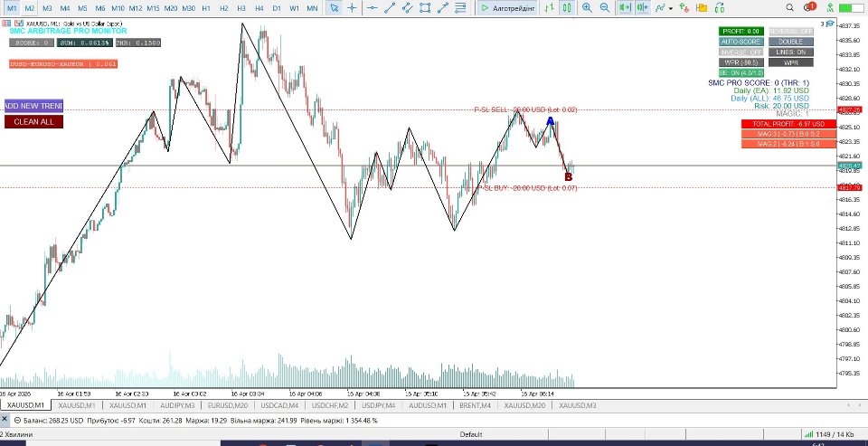Select the rectangle shape drawing tool

coord(425,8)
